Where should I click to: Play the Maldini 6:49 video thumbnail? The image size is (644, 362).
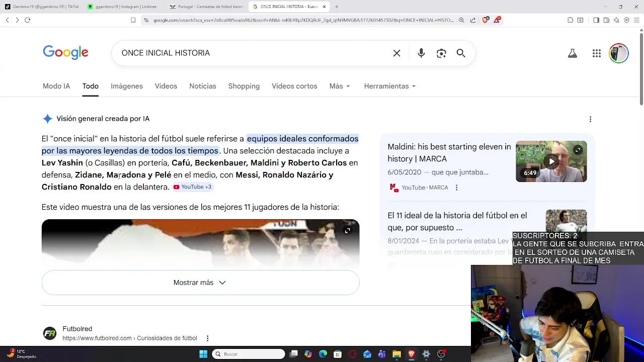(x=551, y=161)
